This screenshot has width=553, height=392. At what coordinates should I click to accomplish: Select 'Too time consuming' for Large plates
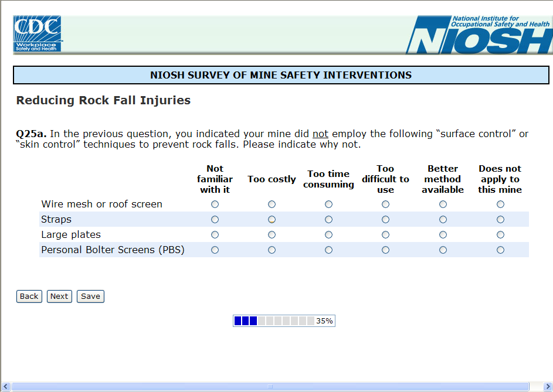[x=329, y=234]
